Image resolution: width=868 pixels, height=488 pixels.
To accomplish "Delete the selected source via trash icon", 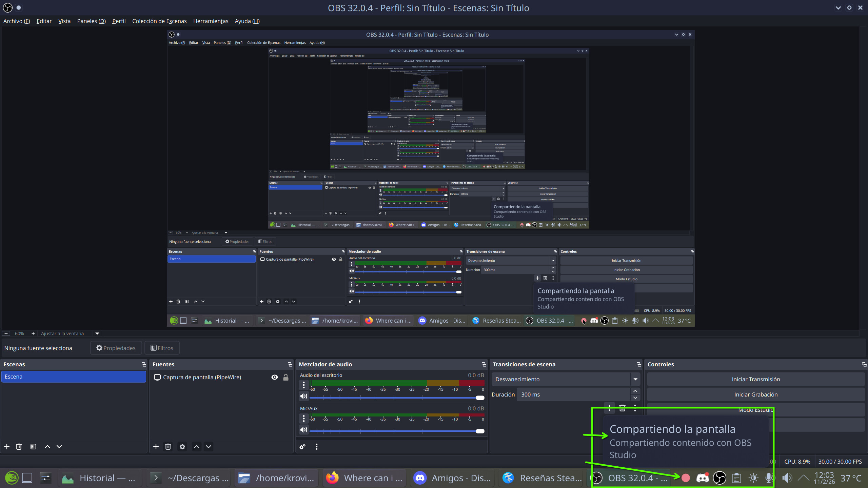I will pos(168,447).
